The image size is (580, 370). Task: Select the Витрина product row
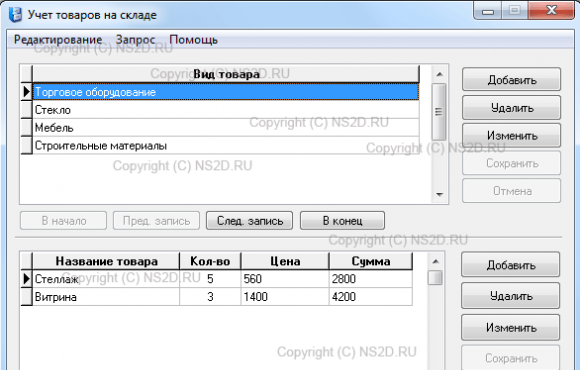[x=222, y=297]
